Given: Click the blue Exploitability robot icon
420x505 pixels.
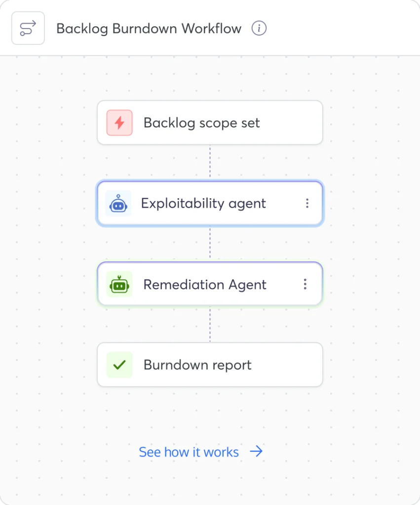Looking at the screenshot, I should [x=118, y=203].
